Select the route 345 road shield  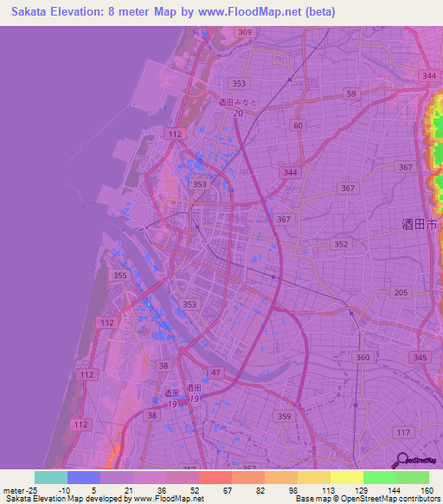tap(421, 358)
